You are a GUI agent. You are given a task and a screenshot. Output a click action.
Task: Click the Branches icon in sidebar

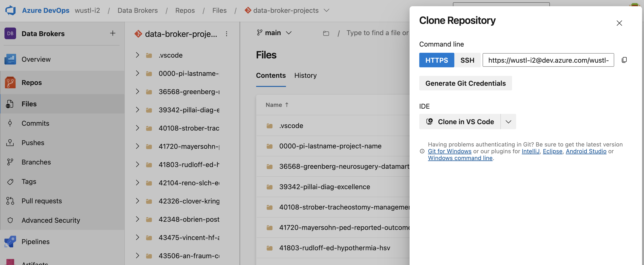10,162
